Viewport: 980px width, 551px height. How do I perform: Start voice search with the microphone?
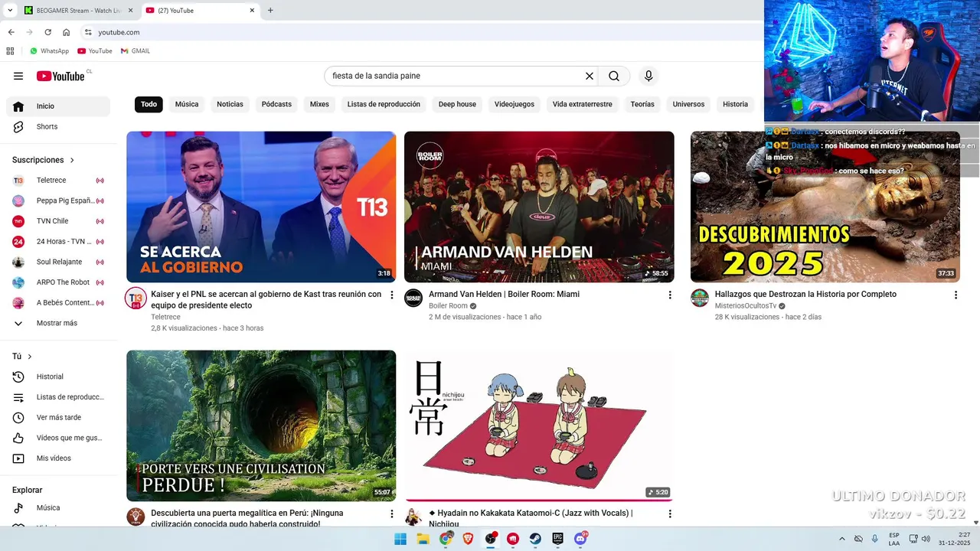coord(648,76)
